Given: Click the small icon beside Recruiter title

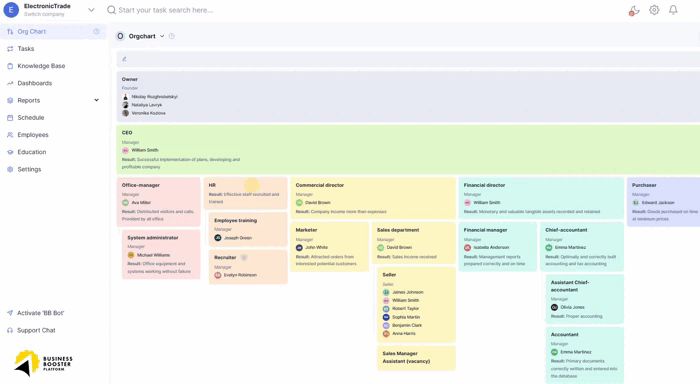Looking at the screenshot, I should 244,258.
